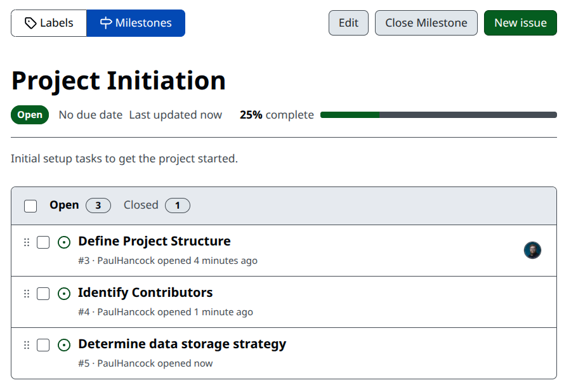
Task: Click drag handle for Determine data storage strategy
Action: tap(27, 345)
